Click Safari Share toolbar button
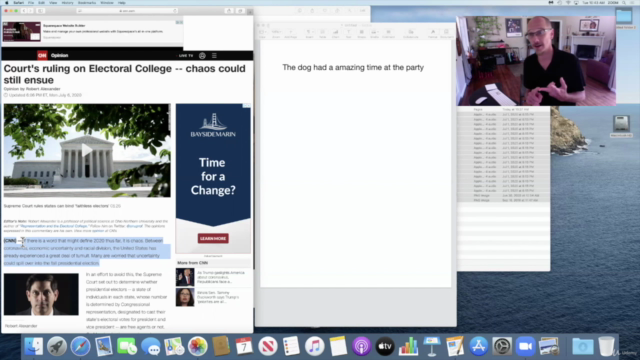 point(229,11)
